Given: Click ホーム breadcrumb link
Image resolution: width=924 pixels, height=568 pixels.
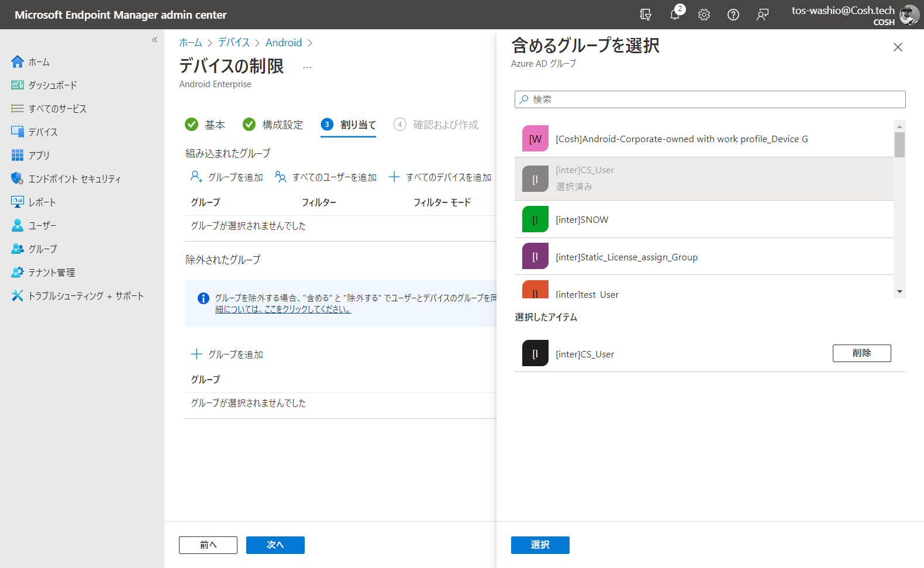Looking at the screenshot, I should [191, 43].
